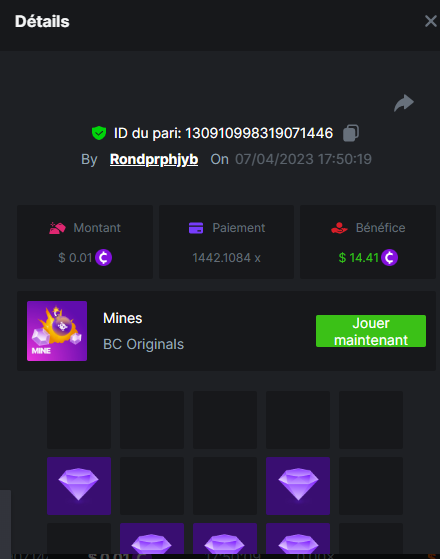440x559 pixels.
Task: Click the Montant pink wallet icon
Action: click(57, 228)
